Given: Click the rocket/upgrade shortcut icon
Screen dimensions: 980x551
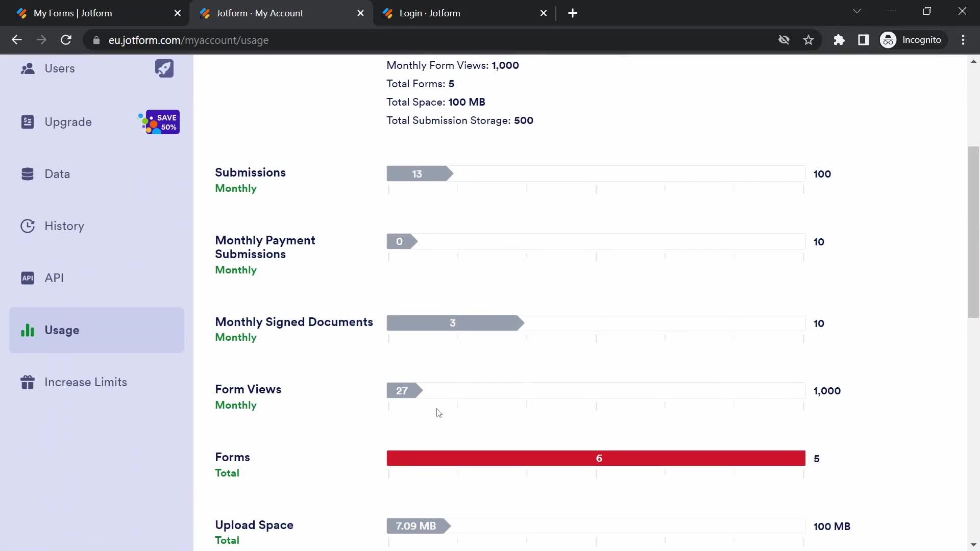Looking at the screenshot, I should pyautogui.click(x=163, y=68).
